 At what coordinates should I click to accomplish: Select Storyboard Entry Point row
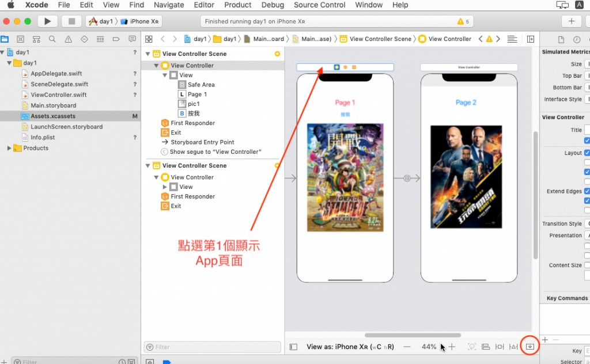(202, 142)
